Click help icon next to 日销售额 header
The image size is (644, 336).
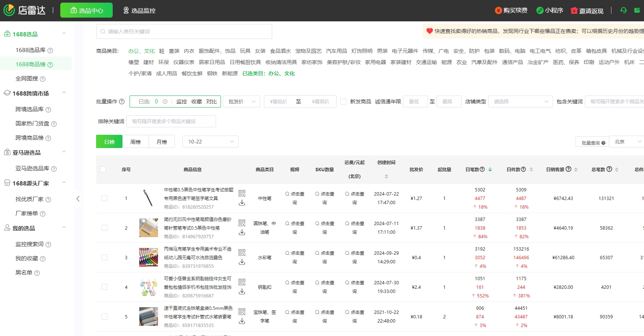pyautogui.click(x=568, y=169)
